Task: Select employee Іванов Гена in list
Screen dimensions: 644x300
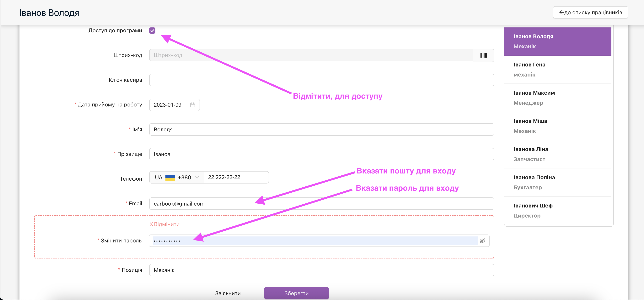Action: click(x=557, y=69)
